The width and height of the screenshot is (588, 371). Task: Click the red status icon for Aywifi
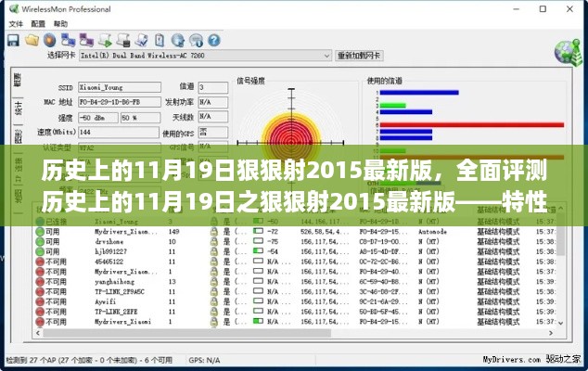40,302
